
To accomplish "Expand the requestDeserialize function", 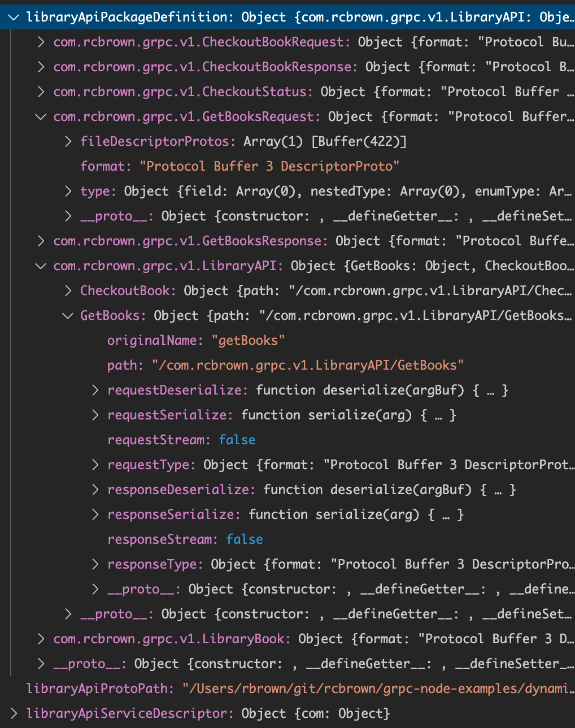I will click(95, 390).
